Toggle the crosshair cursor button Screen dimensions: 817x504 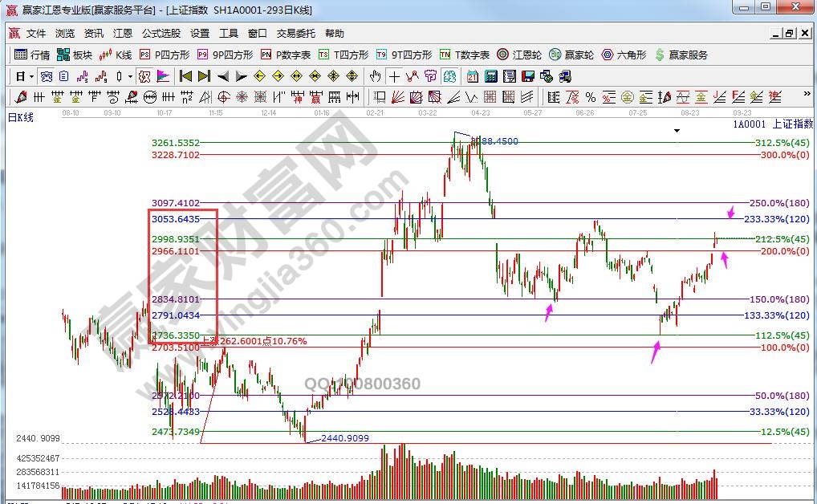click(394, 76)
